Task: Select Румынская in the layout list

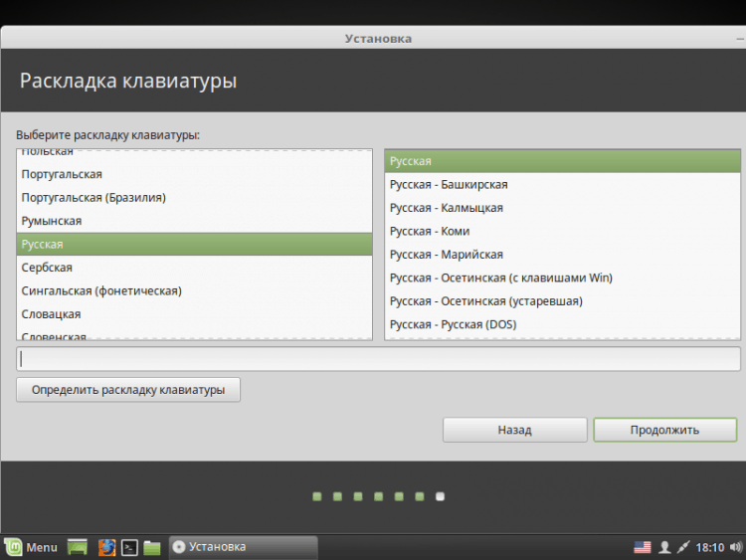Action: [194, 221]
